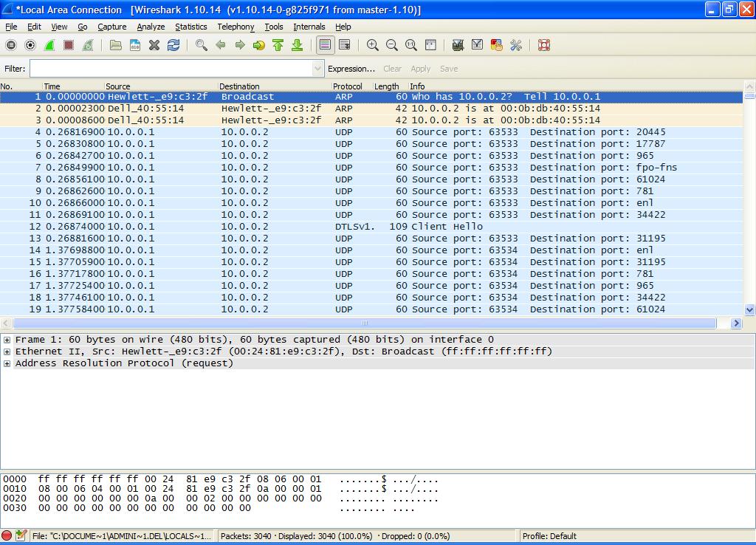This screenshot has height=545, width=756.
Task: Jump to the last packet
Action: pos(298,44)
